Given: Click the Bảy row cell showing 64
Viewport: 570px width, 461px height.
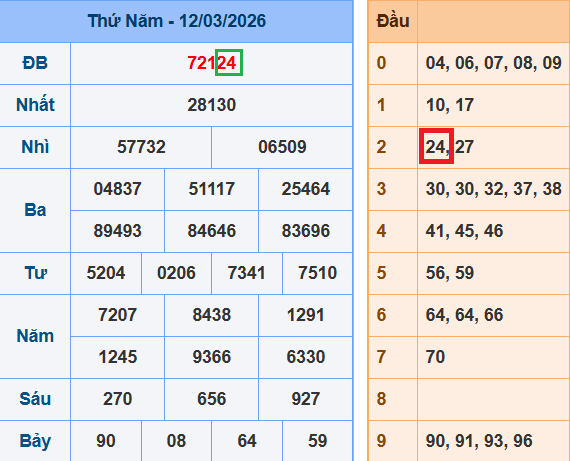Looking at the screenshot, I should [247, 441].
